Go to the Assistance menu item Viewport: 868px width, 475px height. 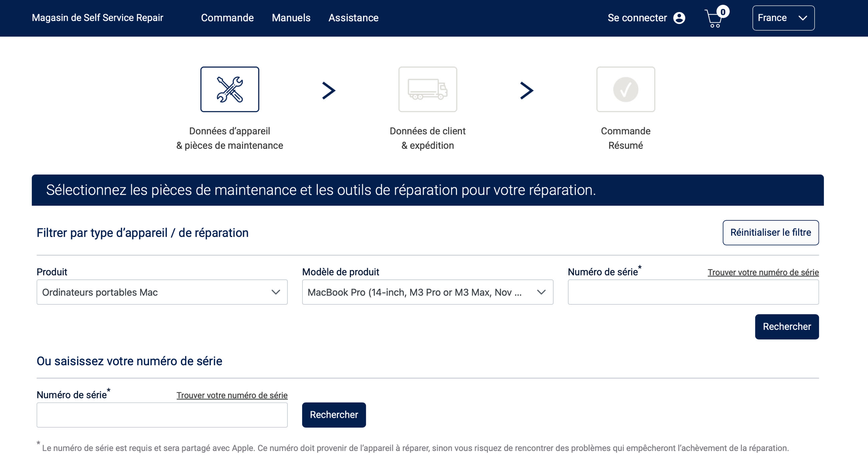point(354,18)
